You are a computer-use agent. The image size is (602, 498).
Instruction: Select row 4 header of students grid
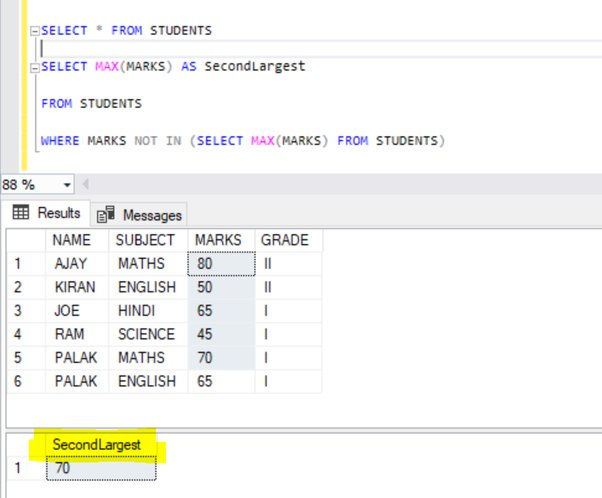pos(26,334)
